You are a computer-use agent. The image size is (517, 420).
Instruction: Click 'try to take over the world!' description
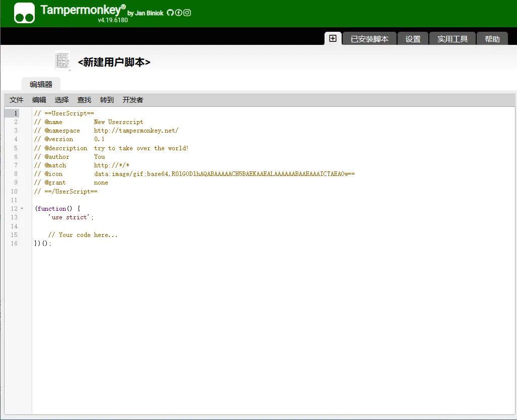[x=141, y=148]
